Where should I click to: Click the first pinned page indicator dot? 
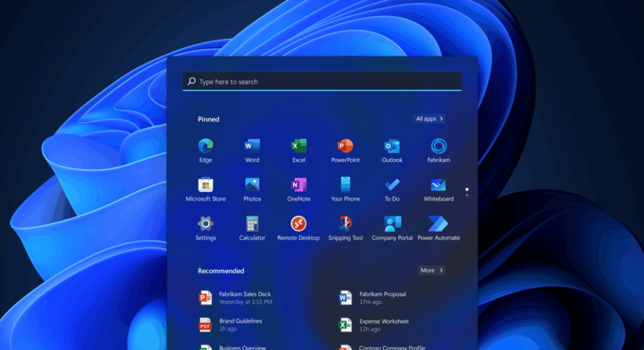467,189
